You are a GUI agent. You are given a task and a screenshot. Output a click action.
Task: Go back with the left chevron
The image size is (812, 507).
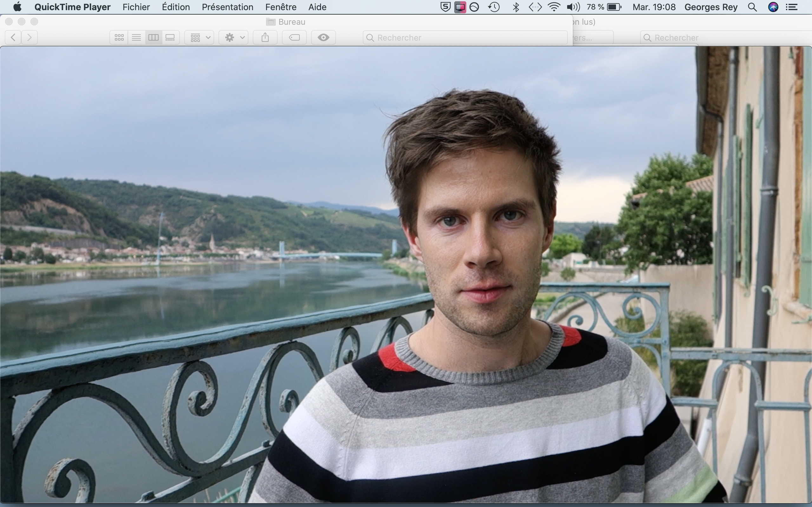click(13, 38)
